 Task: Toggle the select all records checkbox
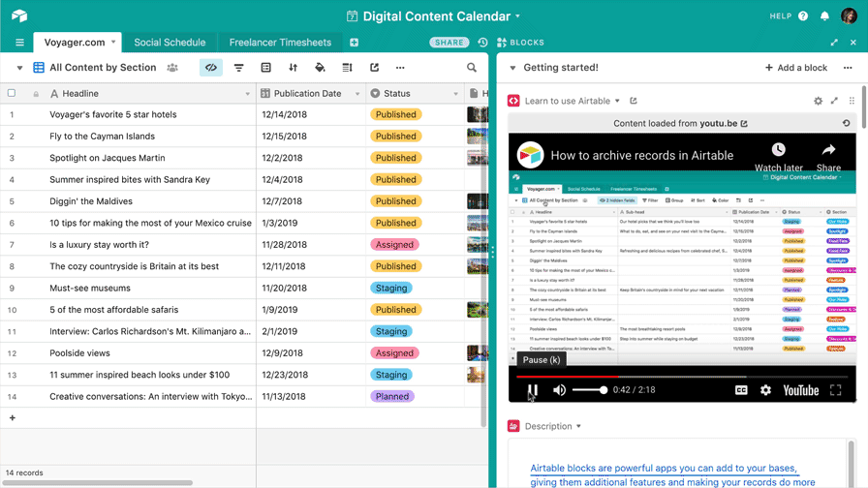coord(12,93)
